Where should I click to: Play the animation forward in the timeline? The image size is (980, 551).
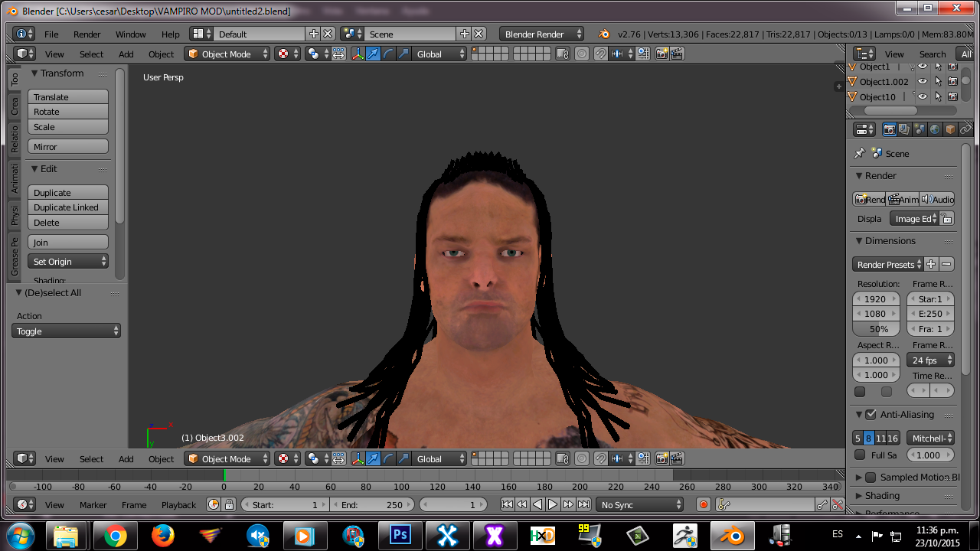553,504
